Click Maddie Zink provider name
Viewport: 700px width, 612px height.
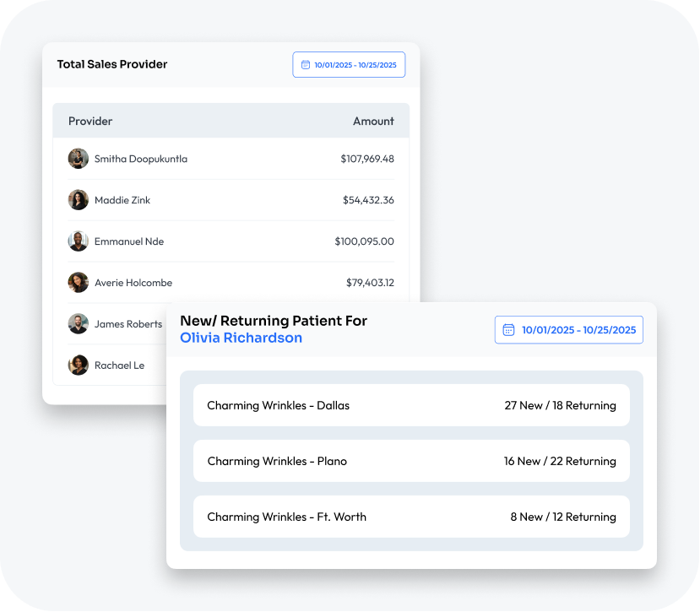click(x=122, y=200)
